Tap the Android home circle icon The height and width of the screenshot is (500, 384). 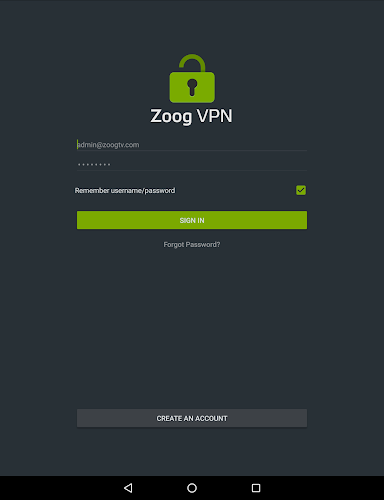192,488
